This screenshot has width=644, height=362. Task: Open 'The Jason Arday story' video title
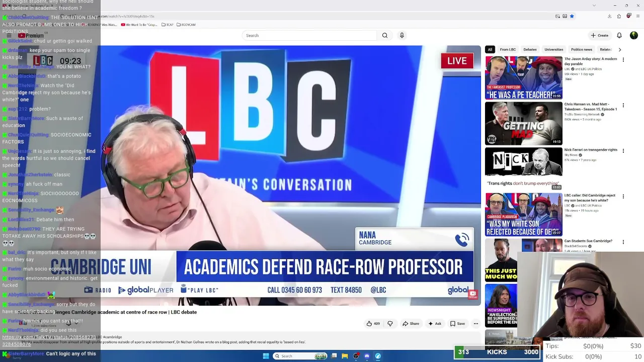pos(590,61)
